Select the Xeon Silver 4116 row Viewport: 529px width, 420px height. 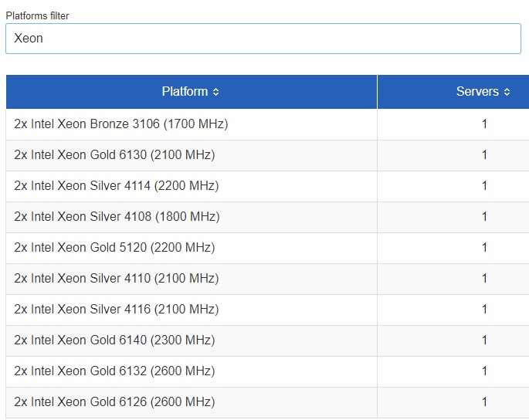pos(116,309)
